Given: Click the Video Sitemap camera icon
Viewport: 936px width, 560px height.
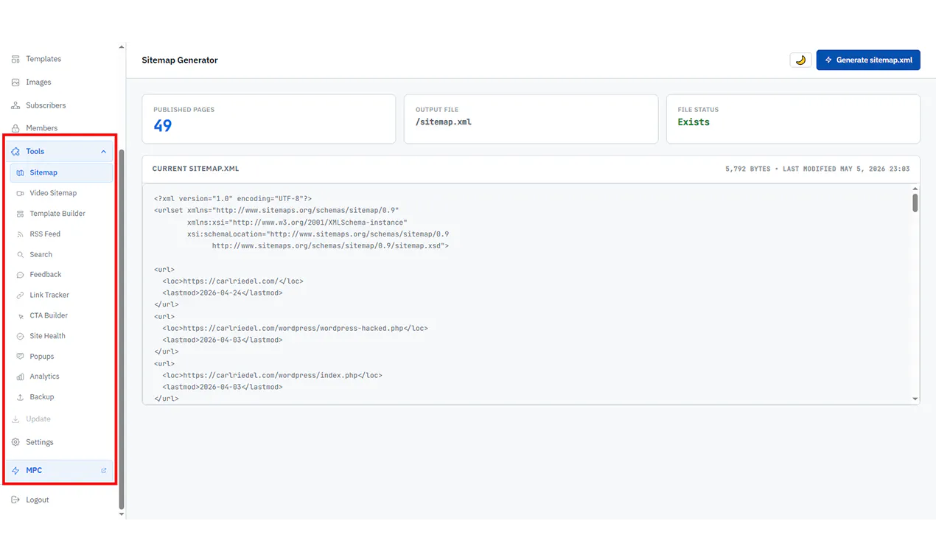Looking at the screenshot, I should pyautogui.click(x=20, y=193).
